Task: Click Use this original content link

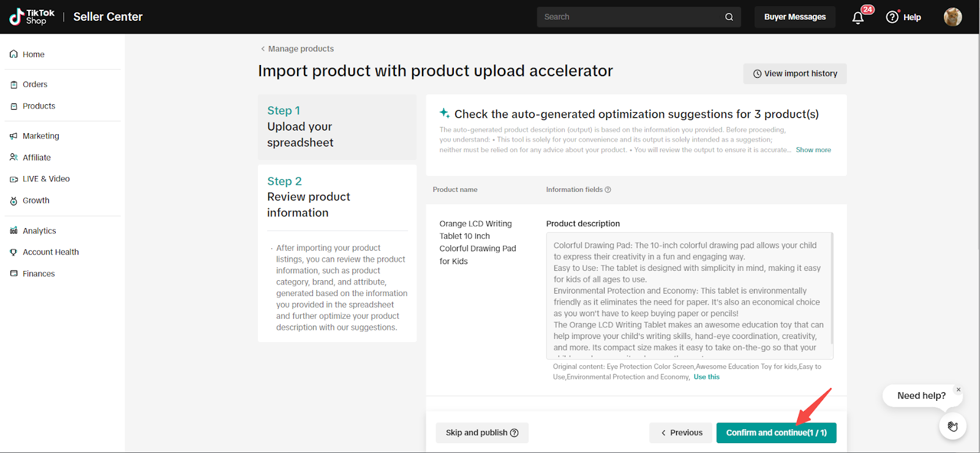Action: click(x=706, y=377)
